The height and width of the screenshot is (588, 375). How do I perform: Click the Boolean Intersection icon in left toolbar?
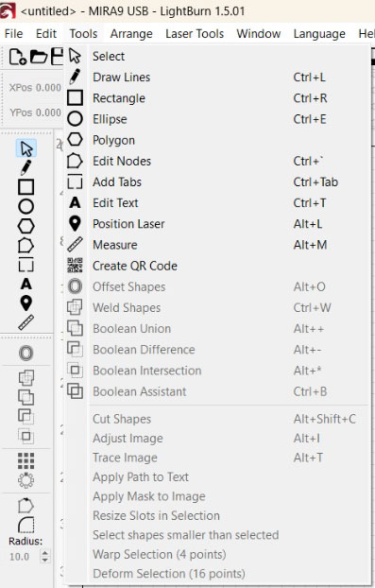26,436
